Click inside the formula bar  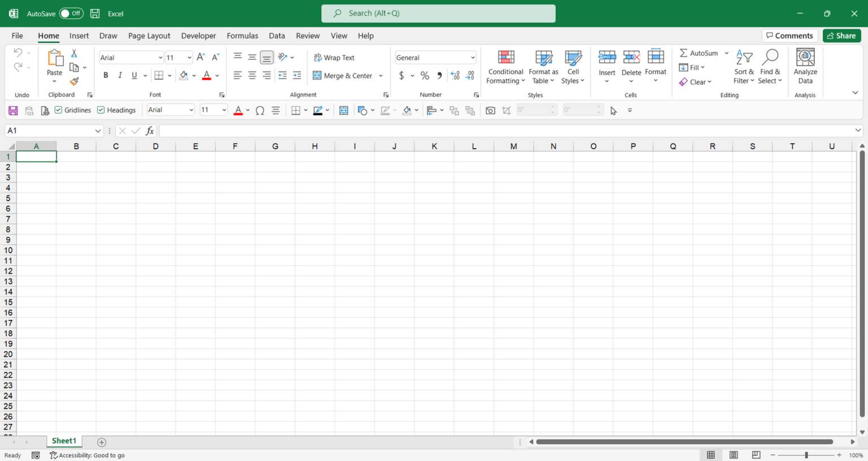pyautogui.click(x=396, y=131)
